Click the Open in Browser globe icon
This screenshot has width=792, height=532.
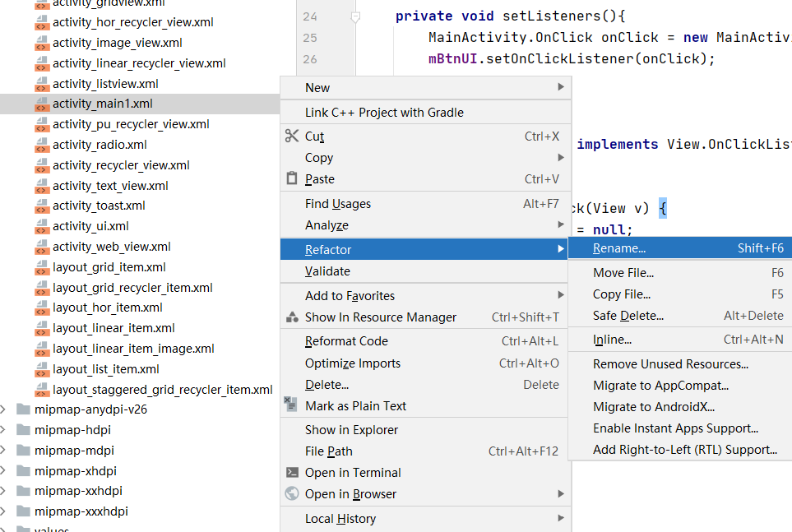click(291, 493)
